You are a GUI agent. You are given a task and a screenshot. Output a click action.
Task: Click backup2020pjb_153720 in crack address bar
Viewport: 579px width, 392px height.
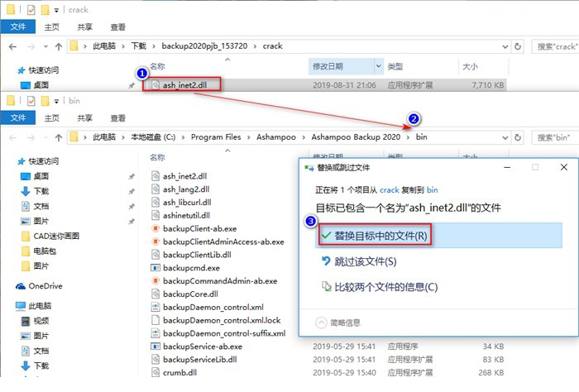click(x=204, y=46)
